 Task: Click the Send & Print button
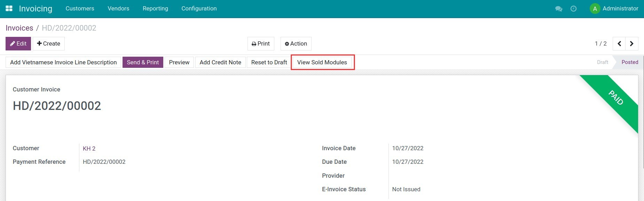point(143,62)
